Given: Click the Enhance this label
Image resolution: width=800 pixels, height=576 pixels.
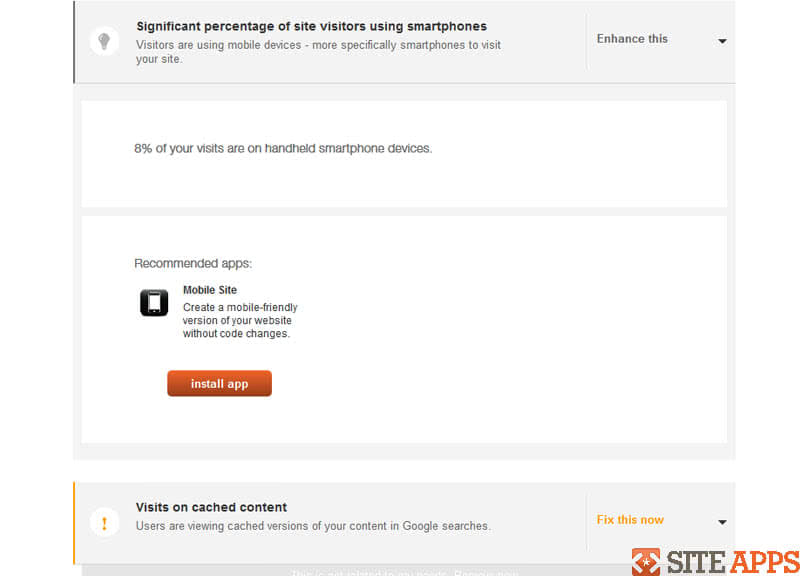Looking at the screenshot, I should (x=632, y=39).
